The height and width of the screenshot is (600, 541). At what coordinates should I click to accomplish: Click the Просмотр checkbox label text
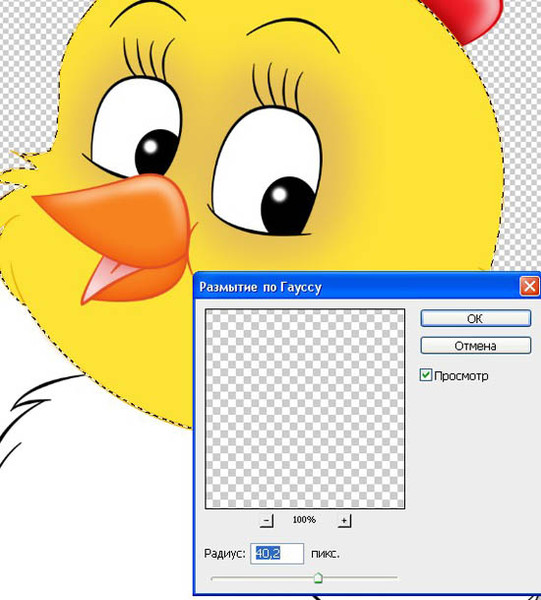coord(461,376)
